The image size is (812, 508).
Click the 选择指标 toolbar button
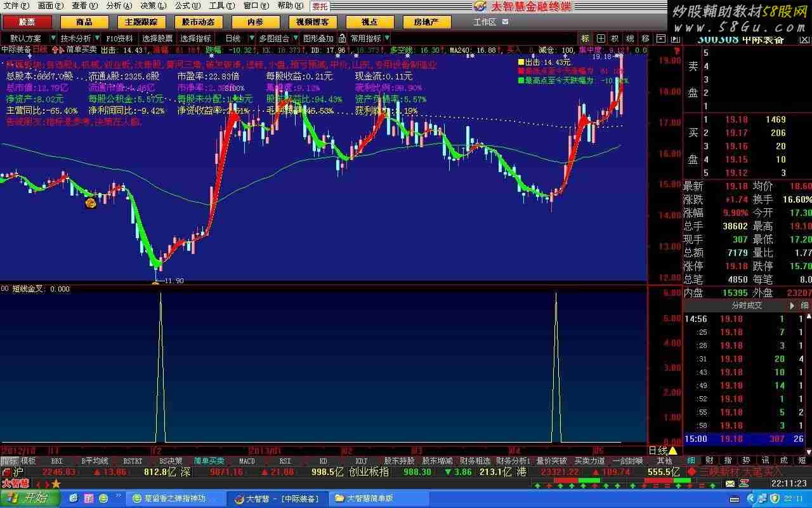tap(196, 39)
